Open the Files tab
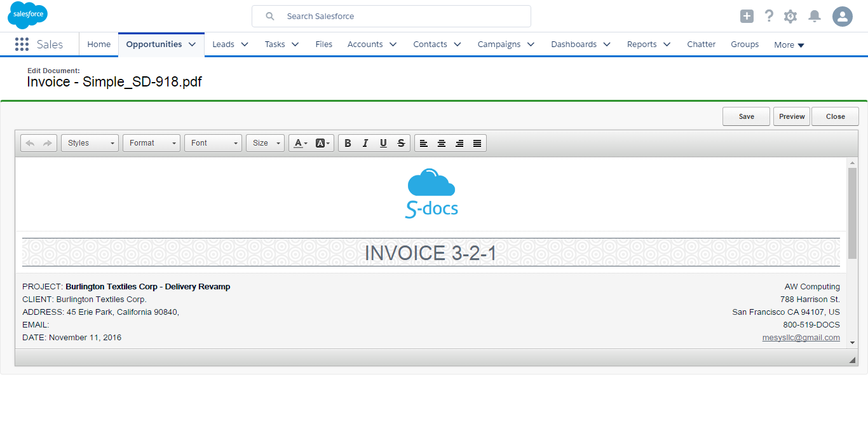The image size is (868, 421). tap(324, 45)
